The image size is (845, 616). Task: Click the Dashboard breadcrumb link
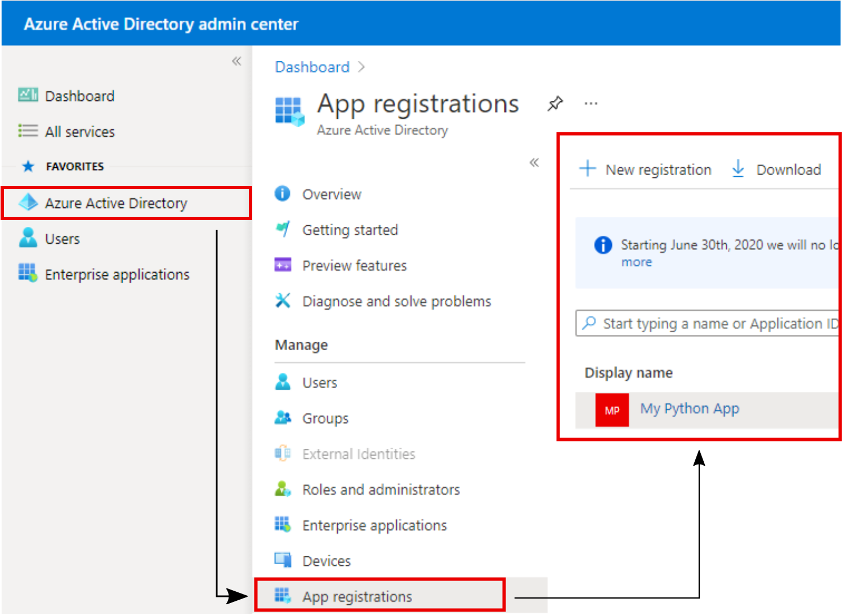312,67
